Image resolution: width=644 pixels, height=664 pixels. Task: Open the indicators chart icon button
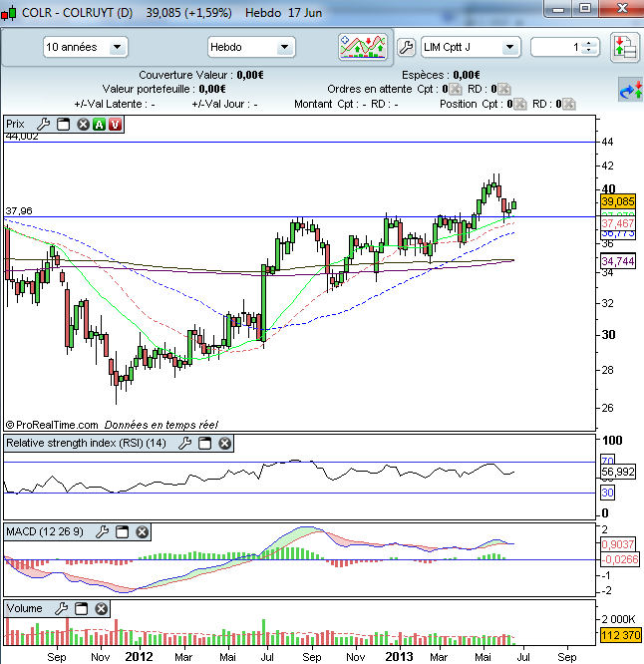363,47
